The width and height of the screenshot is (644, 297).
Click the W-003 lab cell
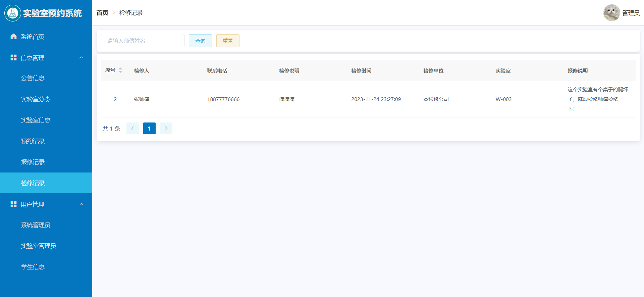[x=503, y=99]
